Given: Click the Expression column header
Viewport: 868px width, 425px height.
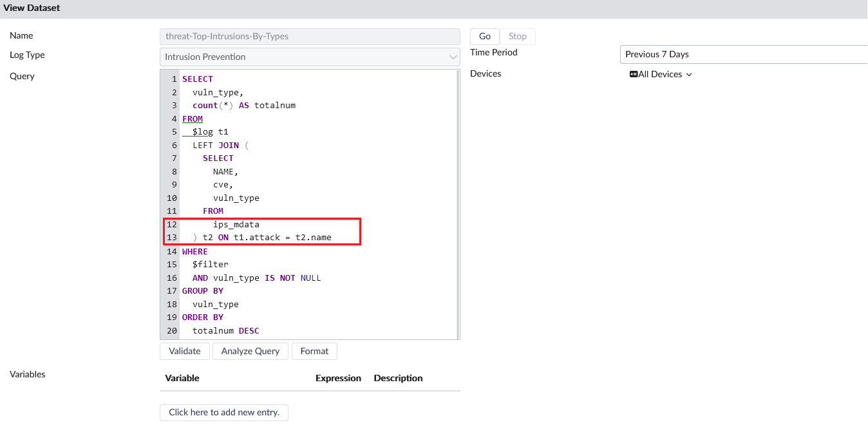Looking at the screenshot, I should [338, 378].
